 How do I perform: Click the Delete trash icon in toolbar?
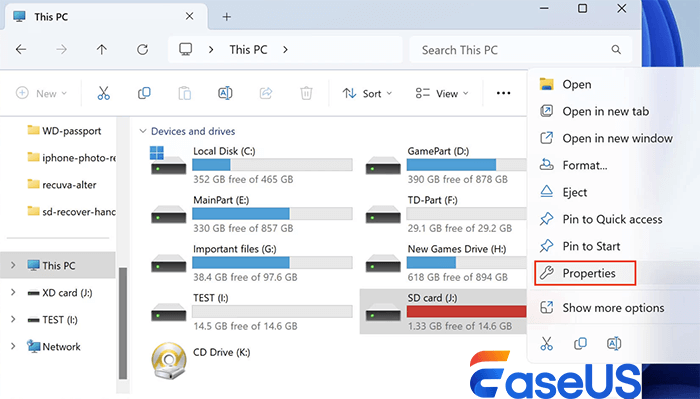[306, 93]
